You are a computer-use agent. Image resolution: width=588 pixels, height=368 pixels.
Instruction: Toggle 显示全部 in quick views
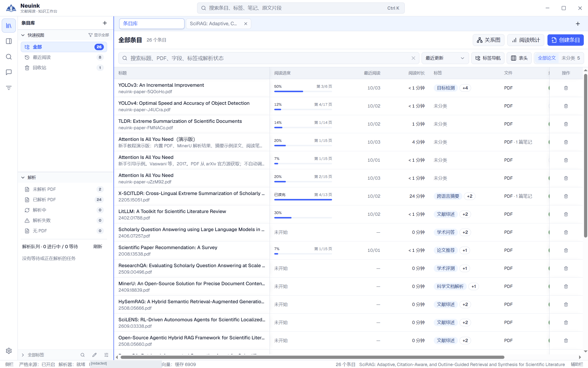click(x=99, y=35)
